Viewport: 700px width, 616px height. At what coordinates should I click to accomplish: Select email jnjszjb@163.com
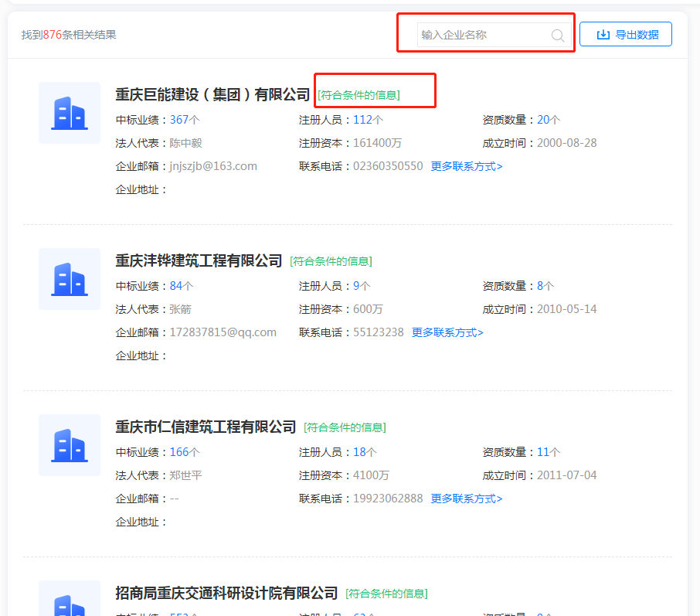(x=213, y=166)
